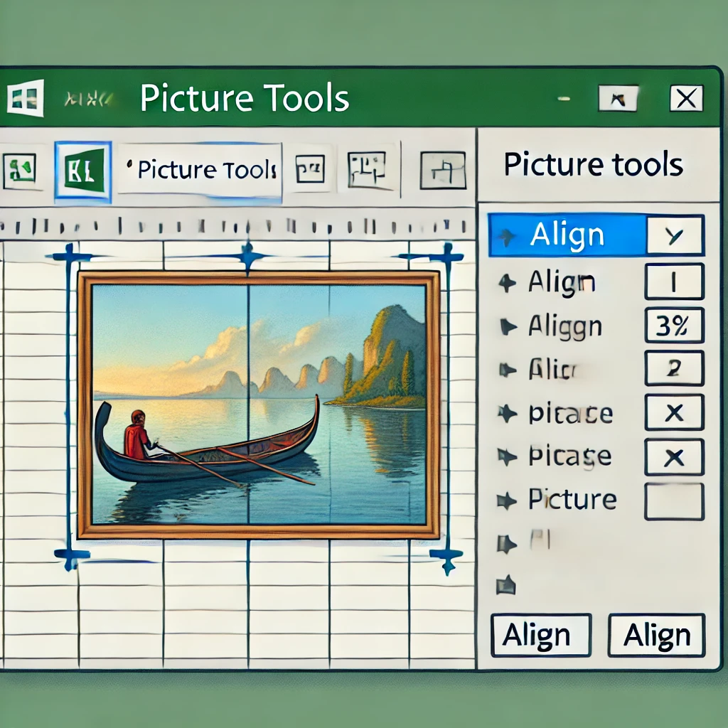The width and height of the screenshot is (728, 728).
Task: Click the arrow icon beside Aliggn
Action: point(508,327)
